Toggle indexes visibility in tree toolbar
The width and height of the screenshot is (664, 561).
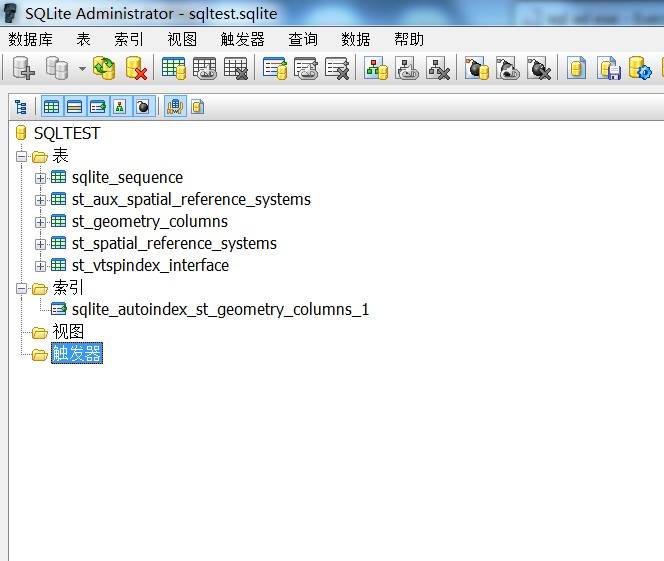click(98, 107)
